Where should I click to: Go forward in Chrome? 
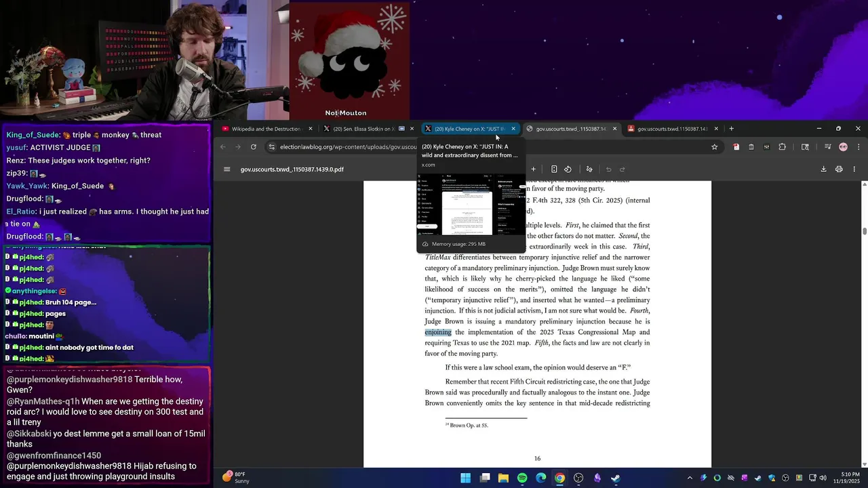coord(237,147)
